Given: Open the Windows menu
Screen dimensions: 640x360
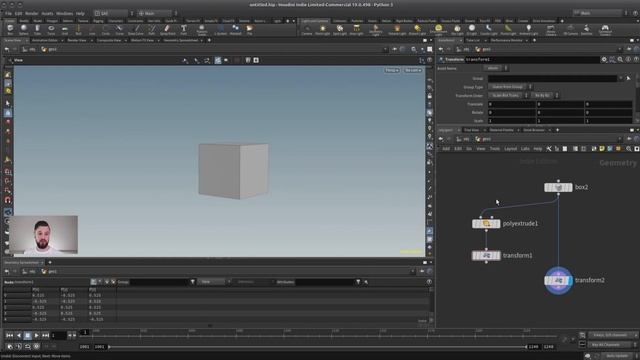Looking at the screenshot, I should 64,13.
